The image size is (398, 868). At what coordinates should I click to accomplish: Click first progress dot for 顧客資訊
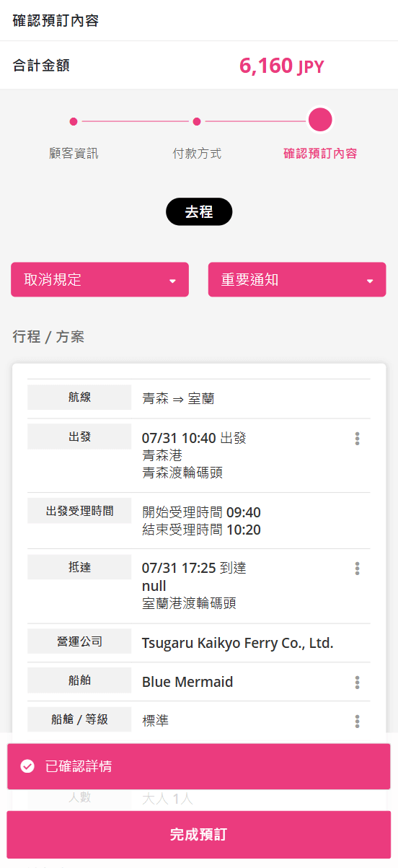[74, 121]
